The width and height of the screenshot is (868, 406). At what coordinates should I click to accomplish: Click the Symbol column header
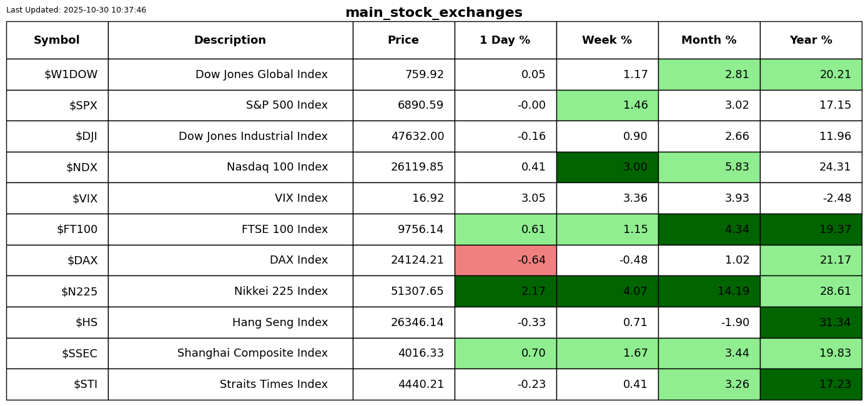[x=57, y=41]
